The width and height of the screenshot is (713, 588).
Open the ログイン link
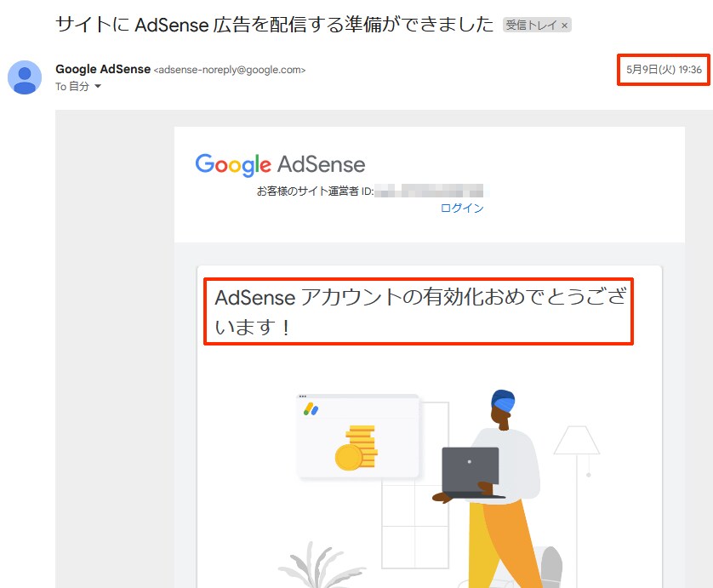pyautogui.click(x=462, y=208)
